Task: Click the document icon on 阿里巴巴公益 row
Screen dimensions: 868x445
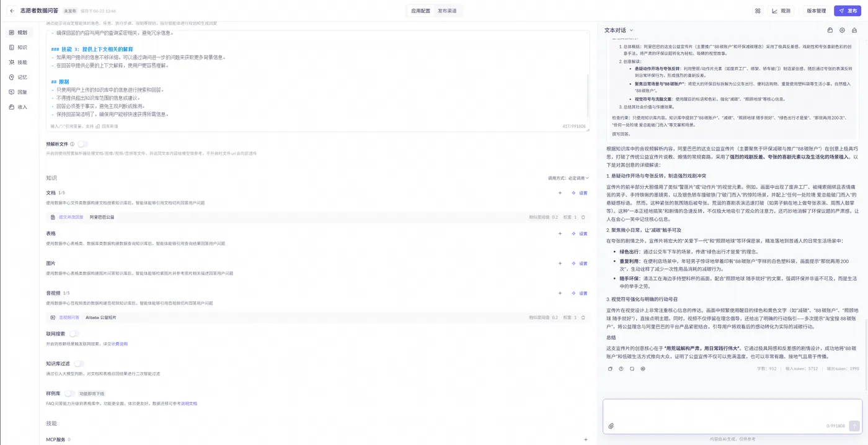Action: [53, 217]
